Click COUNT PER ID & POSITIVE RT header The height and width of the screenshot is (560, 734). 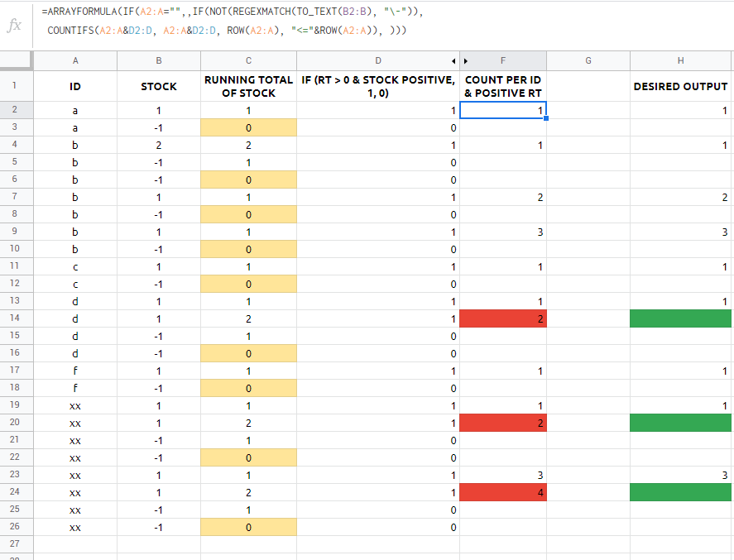point(503,86)
